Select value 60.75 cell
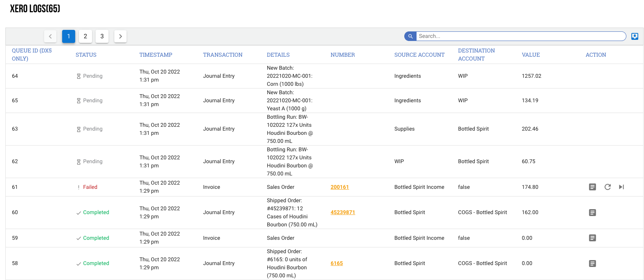 click(529, 161)
